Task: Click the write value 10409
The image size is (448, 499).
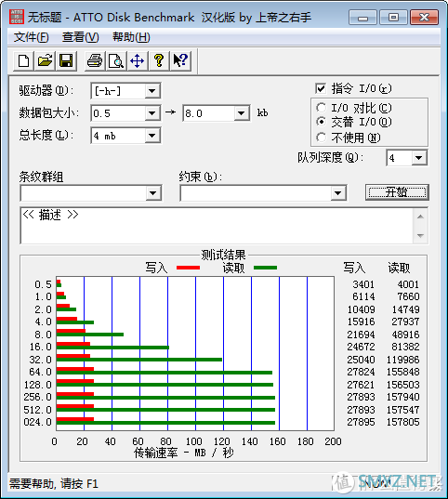Action: point(361,309)
